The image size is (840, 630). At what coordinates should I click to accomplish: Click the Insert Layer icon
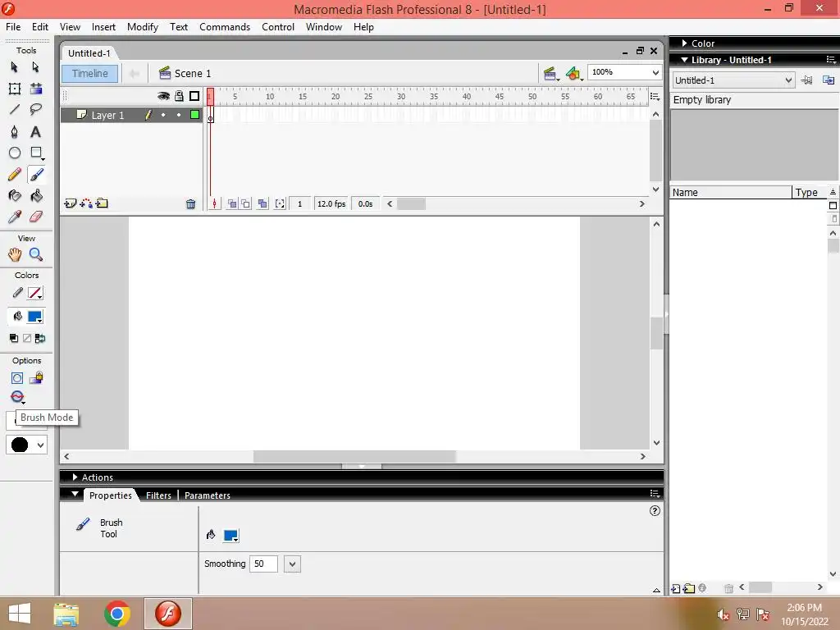click(70, 203)
